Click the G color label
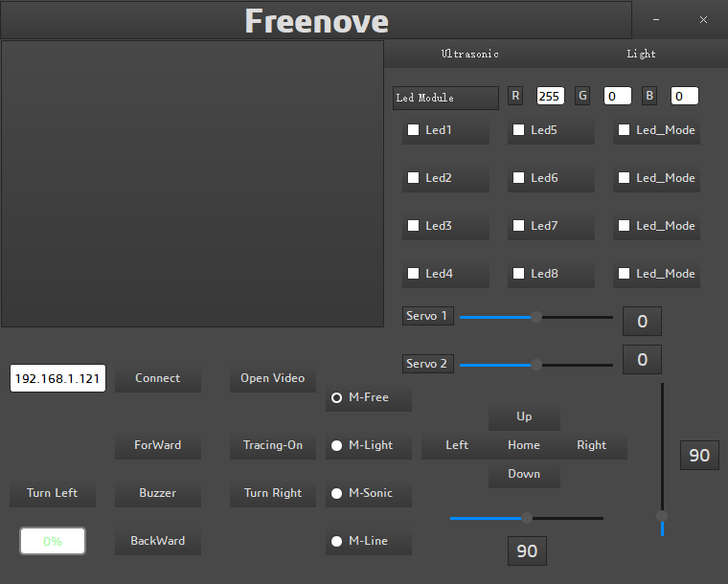 pos(582,96)
